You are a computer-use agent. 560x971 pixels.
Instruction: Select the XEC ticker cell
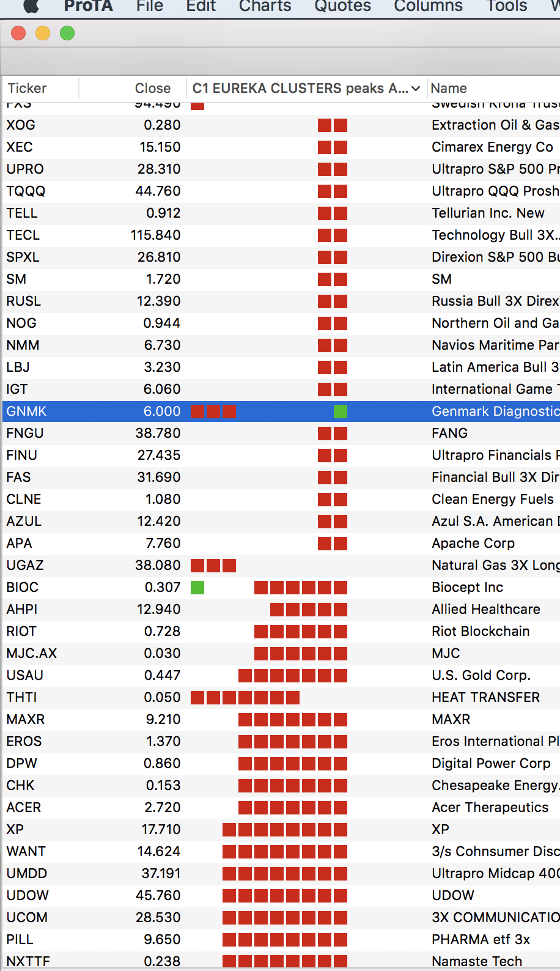pyautogui.click(x=20, y=147)
